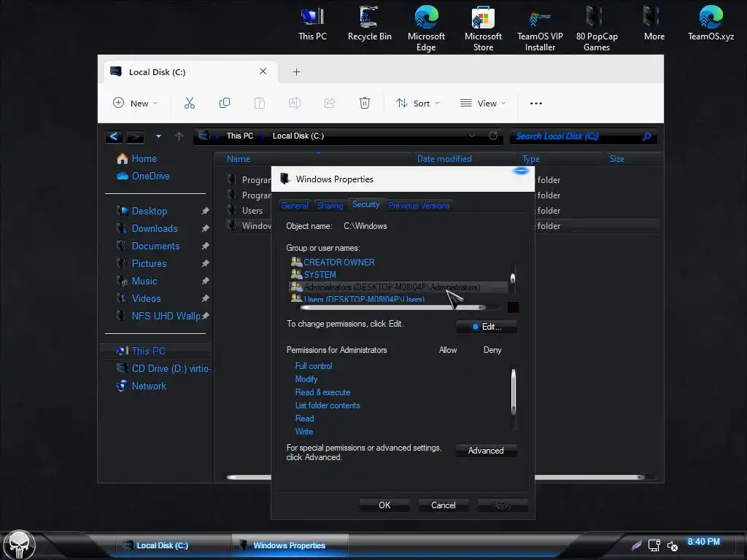This screenshot has width=747, height=560.
Task: Open the Sort dropdown menu
Action: (417, 103)
